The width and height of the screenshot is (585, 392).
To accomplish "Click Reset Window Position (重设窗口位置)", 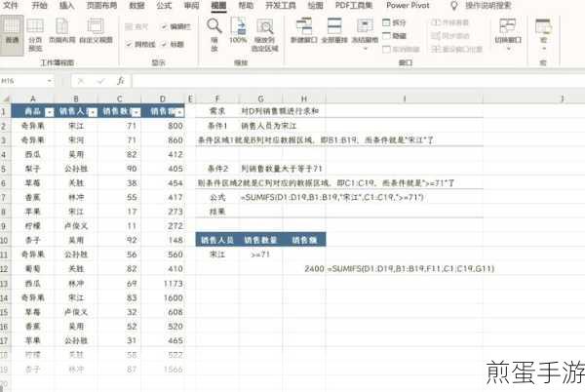I will [456, 49].
